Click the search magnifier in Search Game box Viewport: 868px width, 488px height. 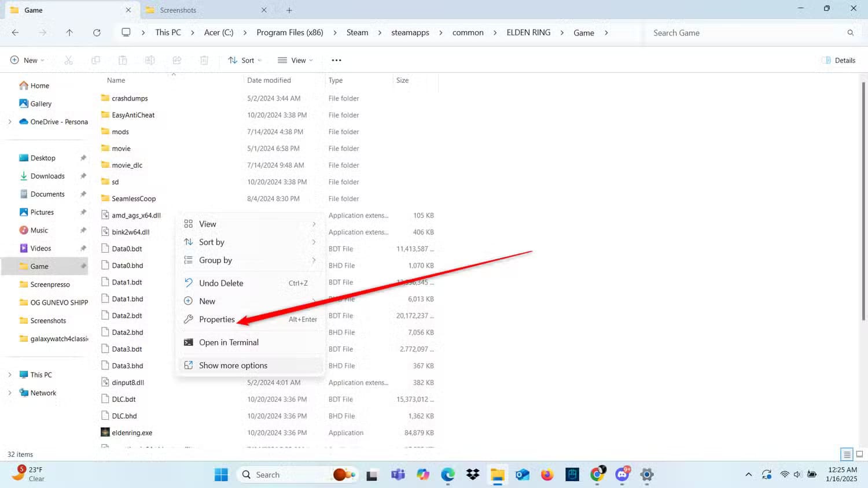click(x=851, y=33)
